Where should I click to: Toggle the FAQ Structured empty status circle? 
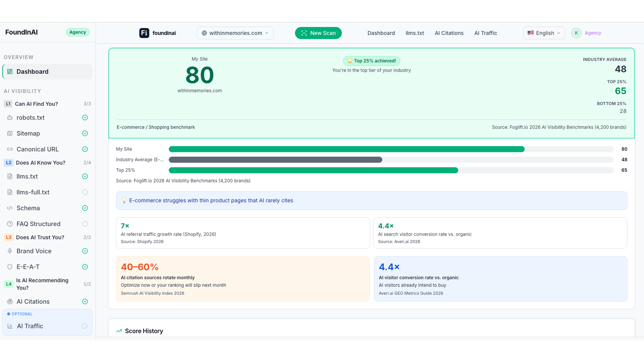tap(85, 224)
